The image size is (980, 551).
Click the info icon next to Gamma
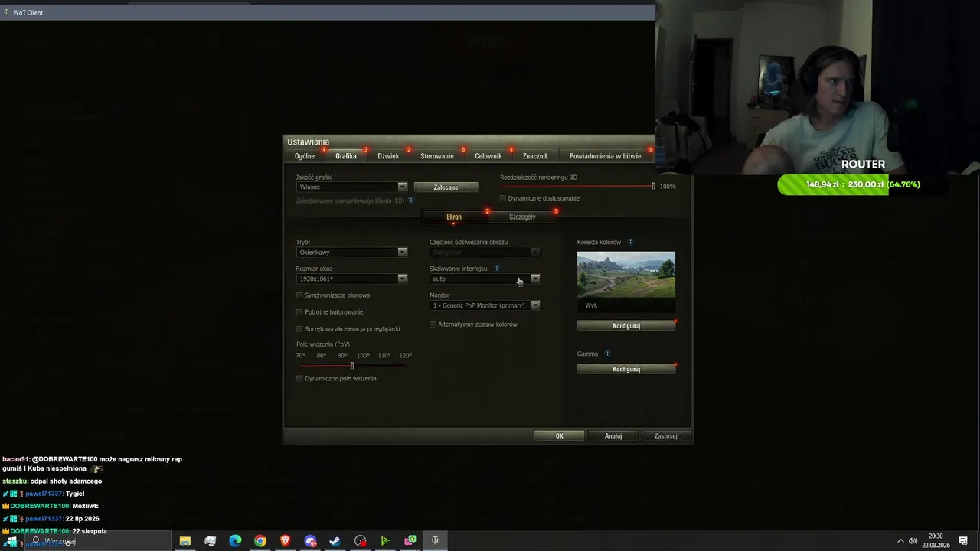608,354
